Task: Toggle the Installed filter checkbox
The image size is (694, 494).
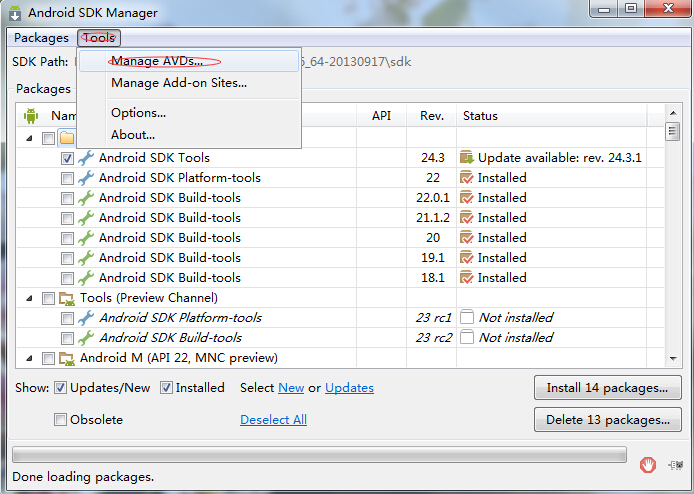Action: tap(166, 388)
